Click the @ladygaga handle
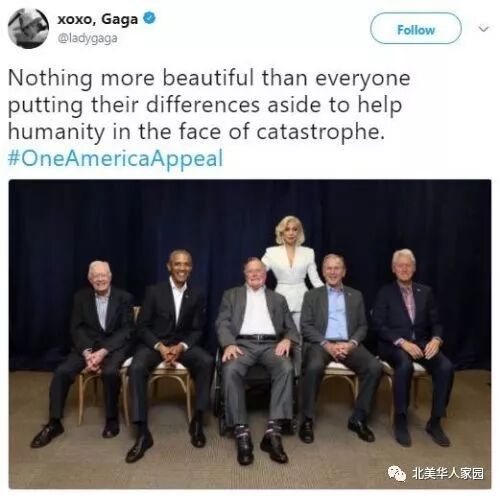The image size is (500, 496). pyautogui.click(x=87, y=39)
